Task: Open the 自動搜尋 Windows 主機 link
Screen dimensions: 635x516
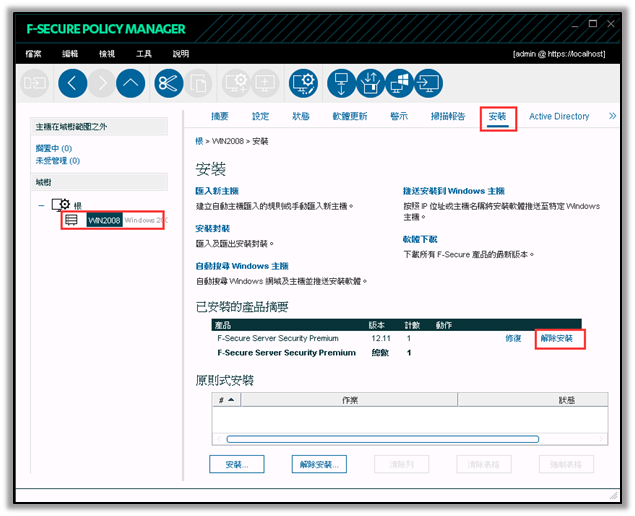Action: (x=242, y=266)
